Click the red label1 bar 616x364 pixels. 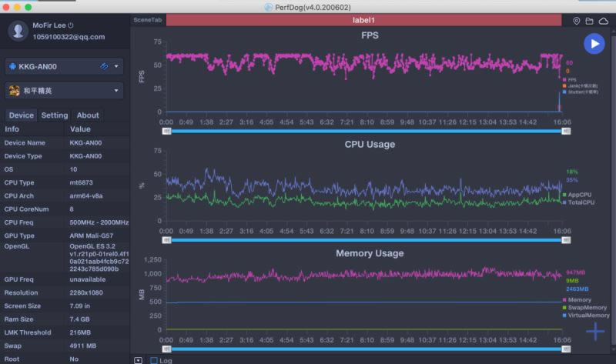pos(368,21)
